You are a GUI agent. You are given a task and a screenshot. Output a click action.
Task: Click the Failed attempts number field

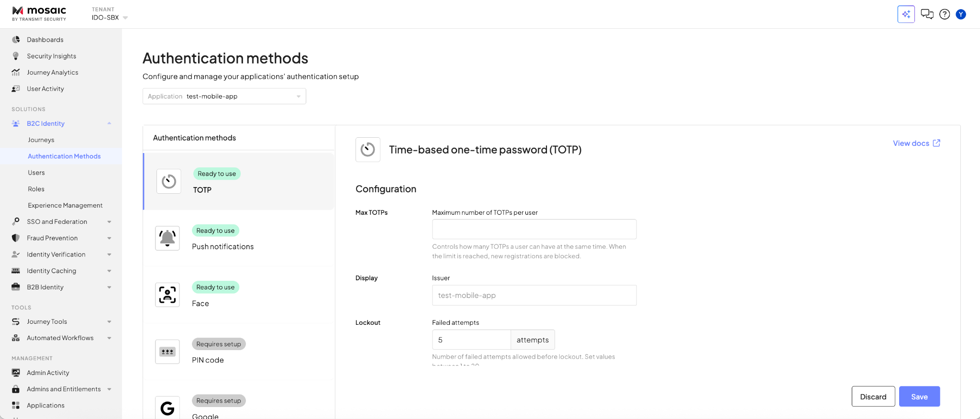click(x=471, y=340)
